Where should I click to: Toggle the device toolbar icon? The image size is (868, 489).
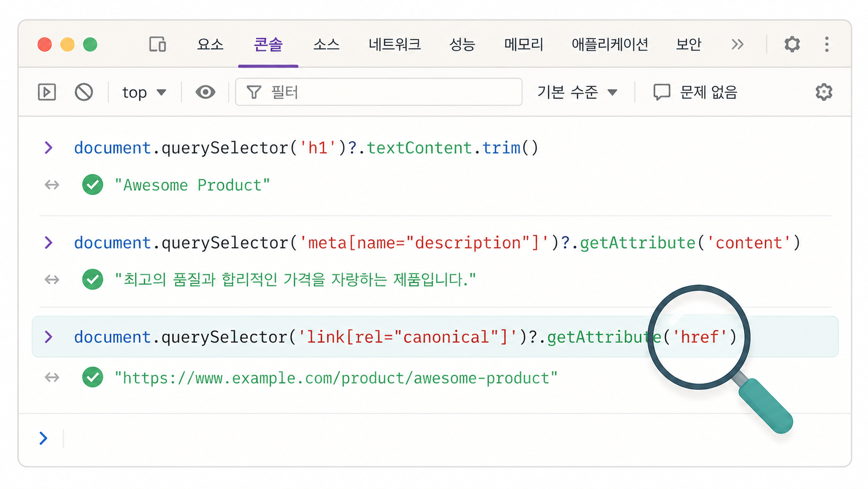[157, 44]
